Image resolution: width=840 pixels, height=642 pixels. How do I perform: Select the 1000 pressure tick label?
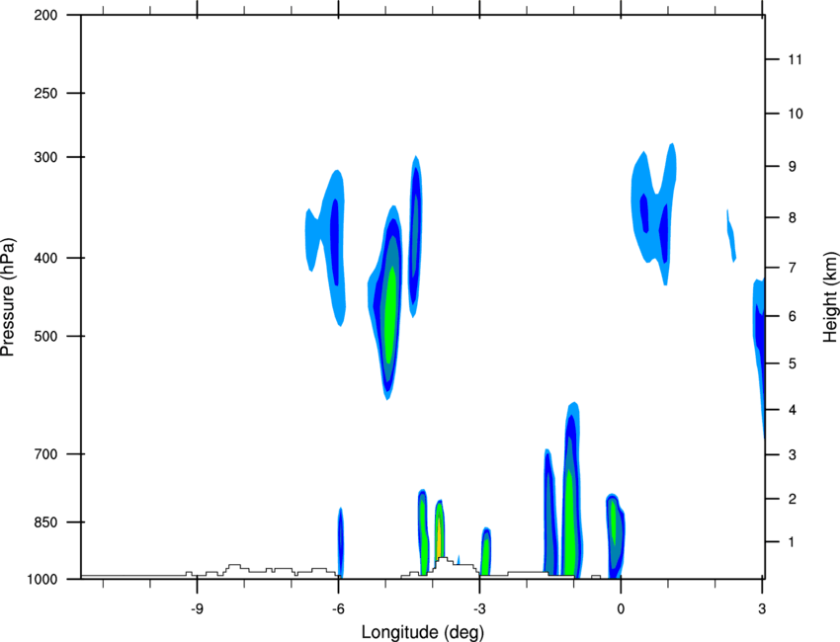(42, 580)
